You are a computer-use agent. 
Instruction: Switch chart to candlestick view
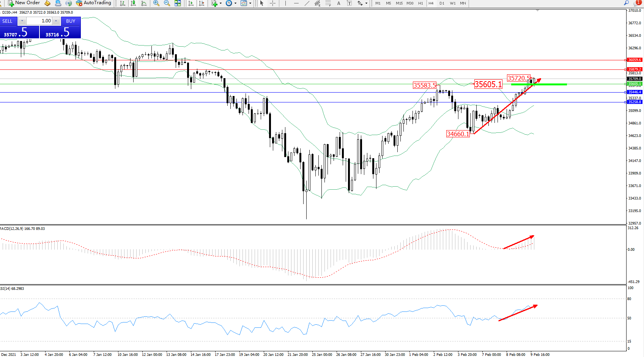coord(133,3)
